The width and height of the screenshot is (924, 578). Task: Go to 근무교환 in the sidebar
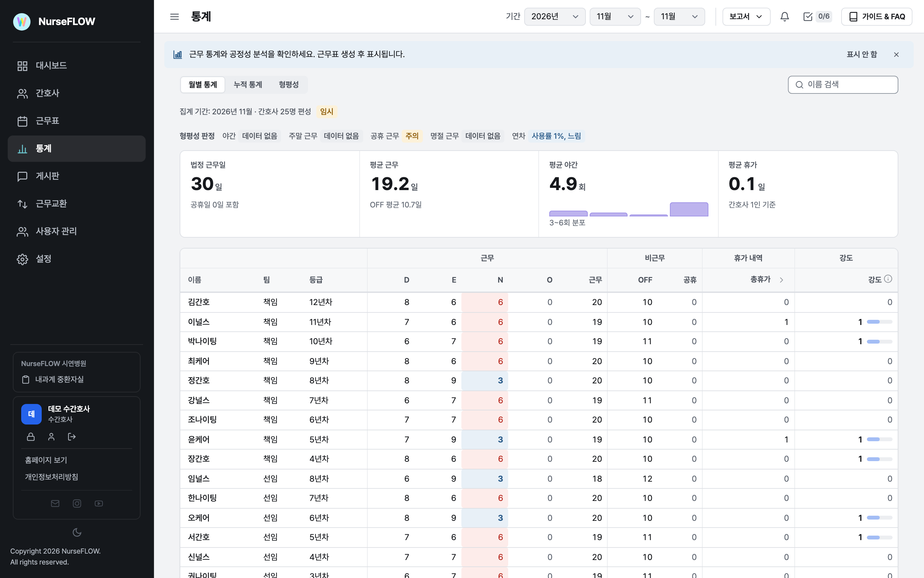[77, 204]
